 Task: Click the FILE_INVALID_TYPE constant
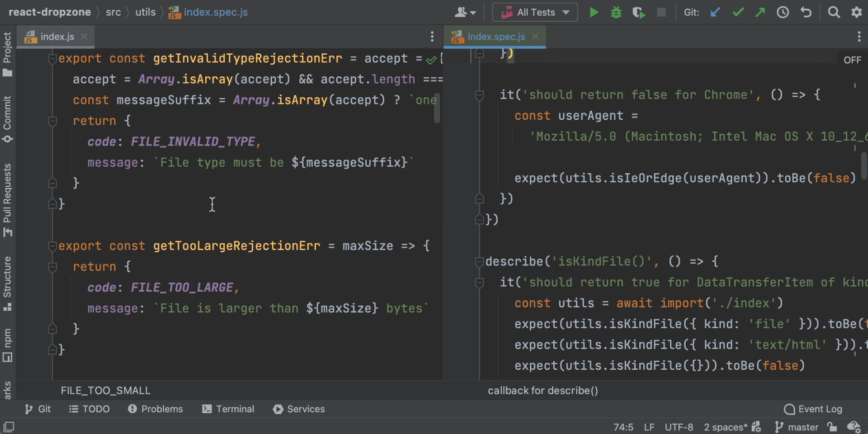pyautogui.click(x=193, y=142)
